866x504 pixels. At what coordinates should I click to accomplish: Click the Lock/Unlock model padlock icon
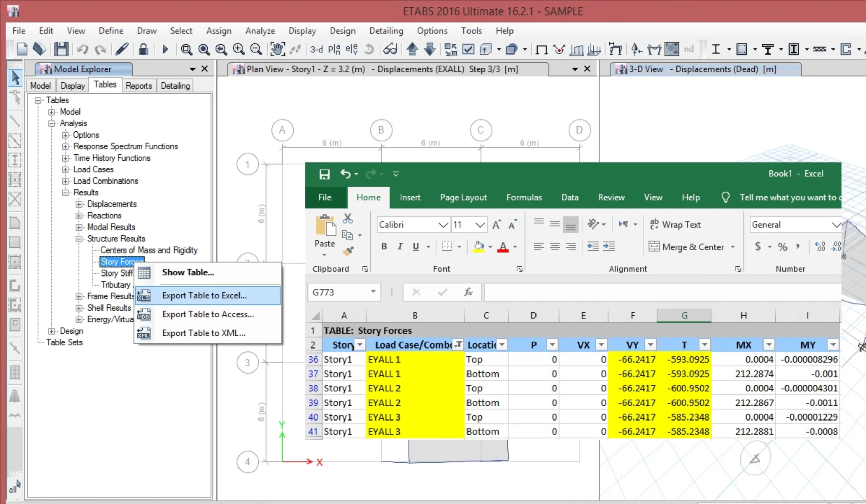click(x=143, y=49)
